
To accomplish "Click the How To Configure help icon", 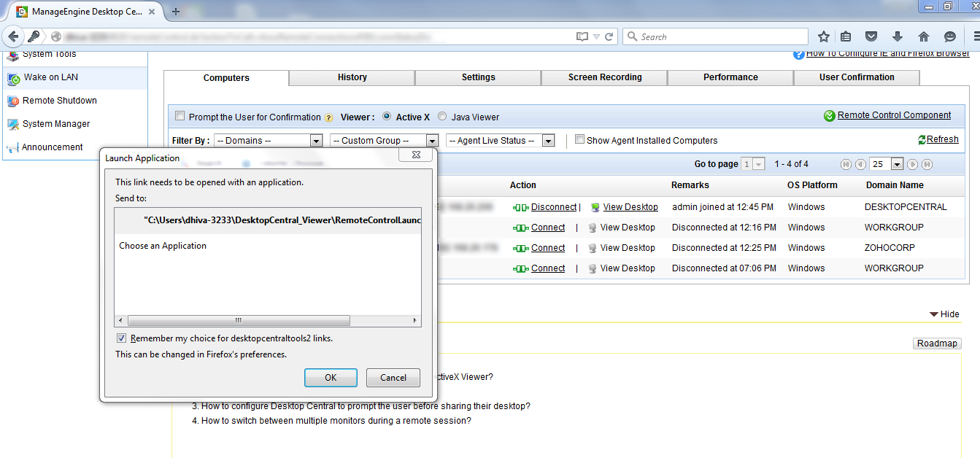I will click(799, 54).
